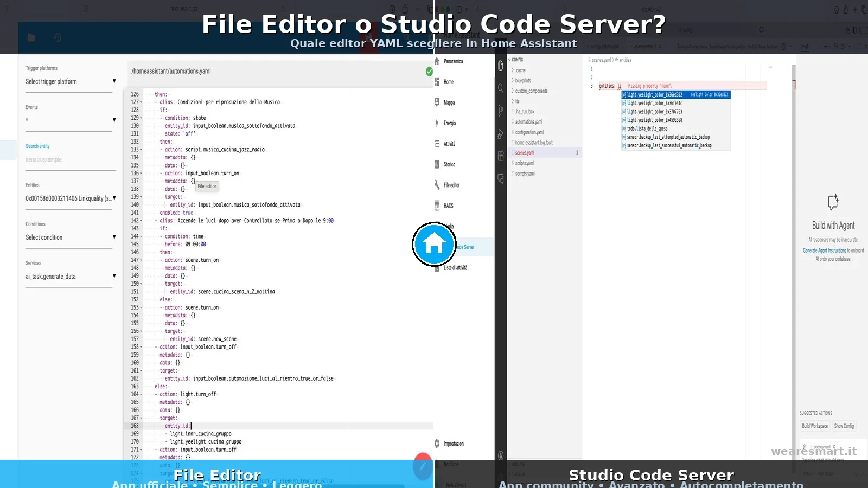Screen dimensions: 868x488
Task: Select suggestion todo.lista_della_spesa
Action: [x=676, y=129]
